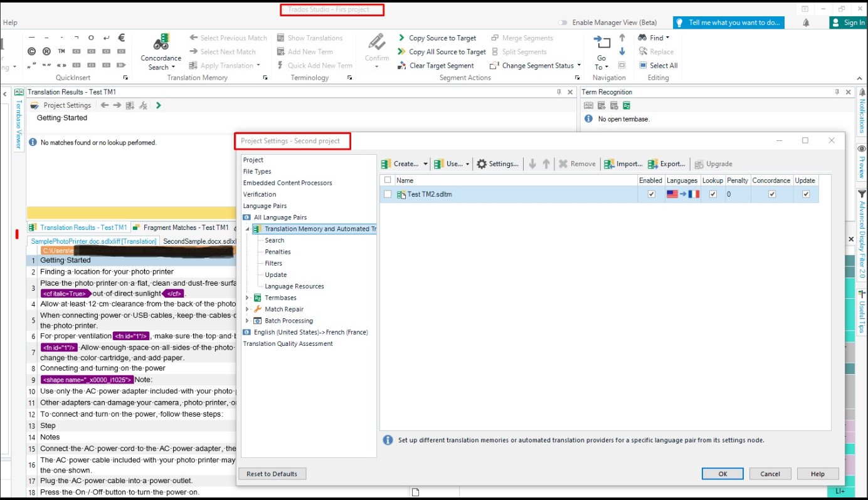
Task: Click the Confirm pencil icon
Action: pyautogui.click(x=377, y=43)
